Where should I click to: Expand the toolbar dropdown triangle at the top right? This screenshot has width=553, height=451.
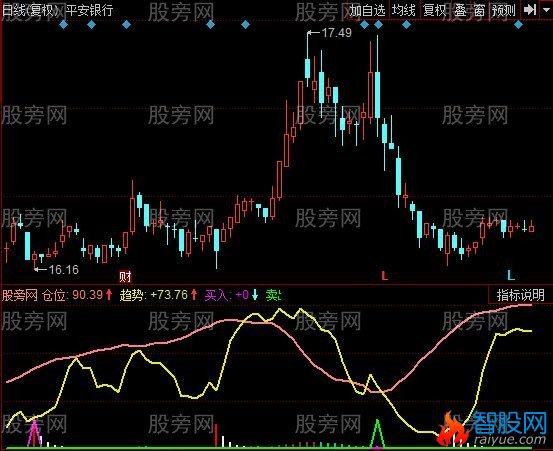point(547,10)
